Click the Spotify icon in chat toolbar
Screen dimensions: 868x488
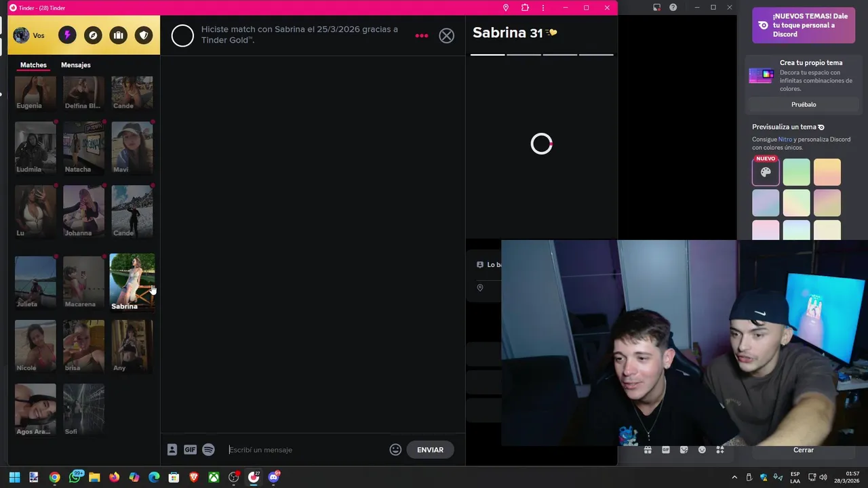click(208, 449)
